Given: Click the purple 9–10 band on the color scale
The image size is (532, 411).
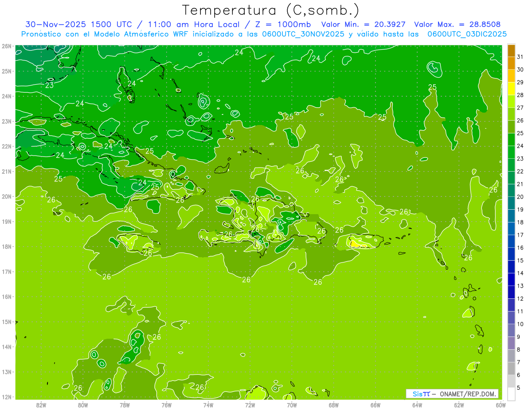Looking at the screenshot, I should tap(511, 330).
